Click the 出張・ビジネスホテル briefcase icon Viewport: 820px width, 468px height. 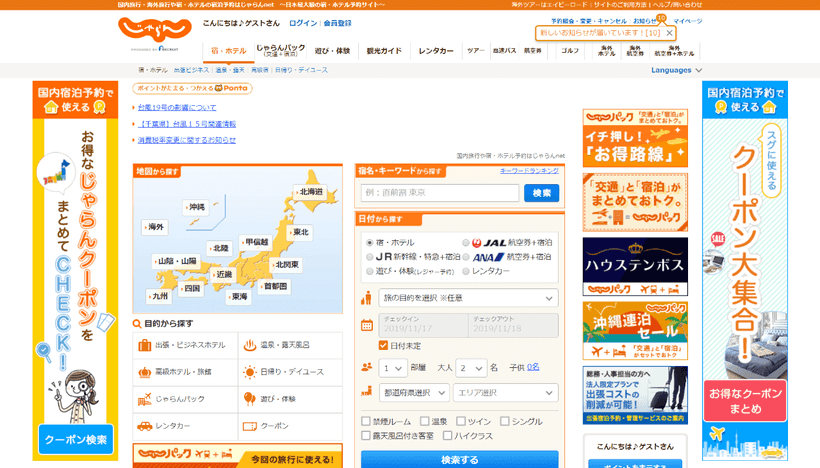(144, 345)
